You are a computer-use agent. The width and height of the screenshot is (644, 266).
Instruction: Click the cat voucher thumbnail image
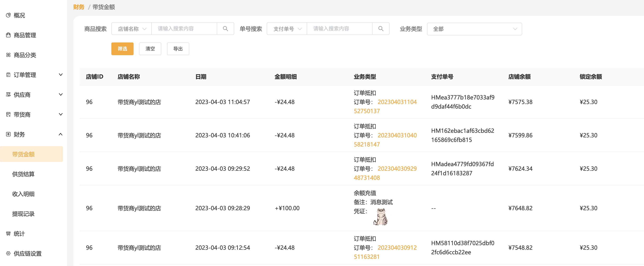[380, 217]
